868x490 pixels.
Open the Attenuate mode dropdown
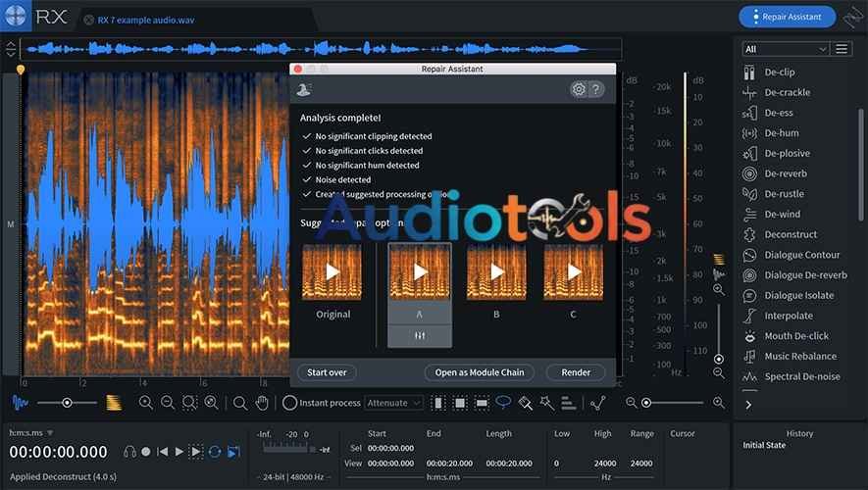click(x=393, y=403)
